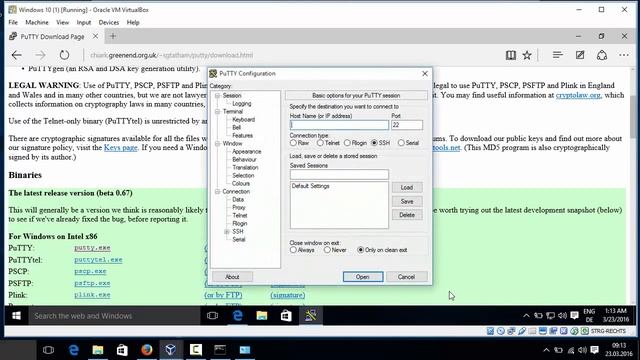
Task: Set close window on exit Never
Action: [327, 250]
